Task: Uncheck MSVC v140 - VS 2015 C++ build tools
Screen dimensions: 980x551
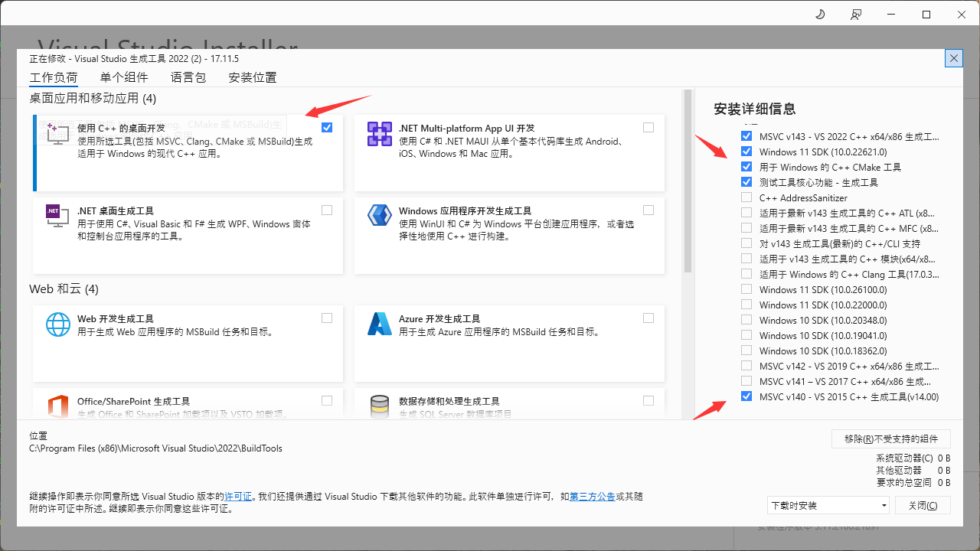Action: pos(746,396)
